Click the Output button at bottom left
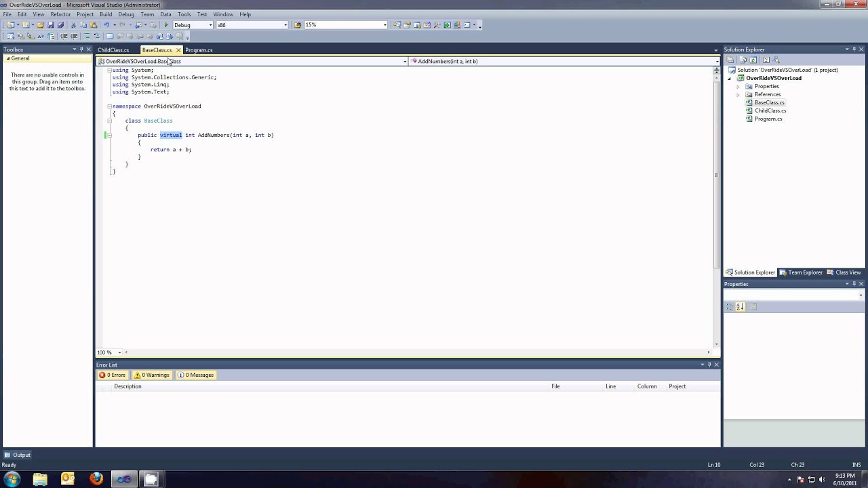Image resolution: width=868 pixels, height=488 pixels. point(18,455)
